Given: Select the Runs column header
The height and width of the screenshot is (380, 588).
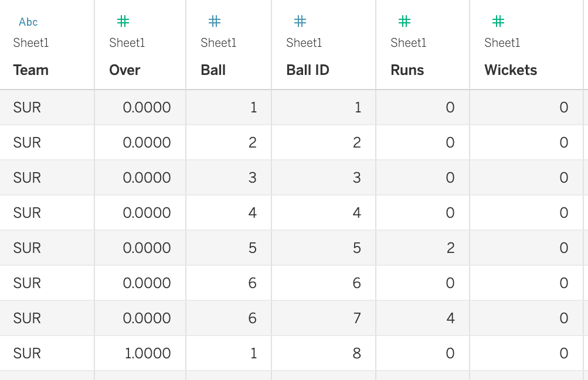Looking at the screenshot, I should click(x=407, y=70).
